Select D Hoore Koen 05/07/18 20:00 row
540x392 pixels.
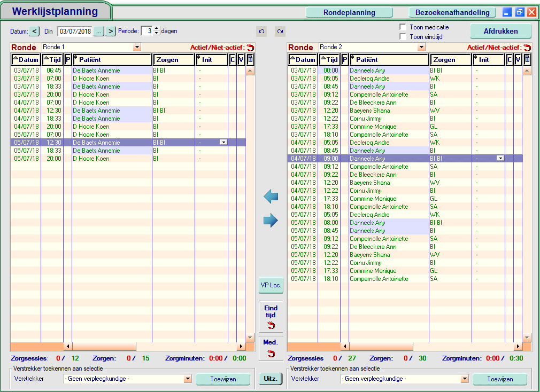(x=128, y=159)
